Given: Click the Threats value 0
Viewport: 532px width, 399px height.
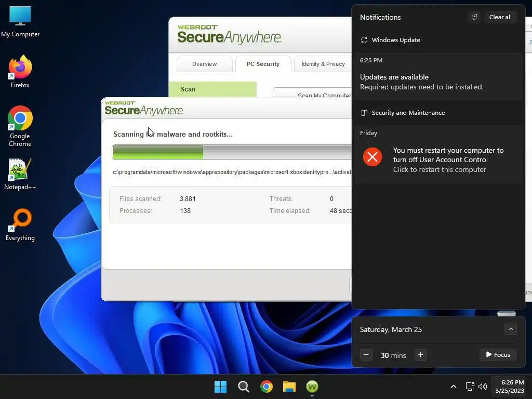Looking at the screenshot, I should 331,199.
